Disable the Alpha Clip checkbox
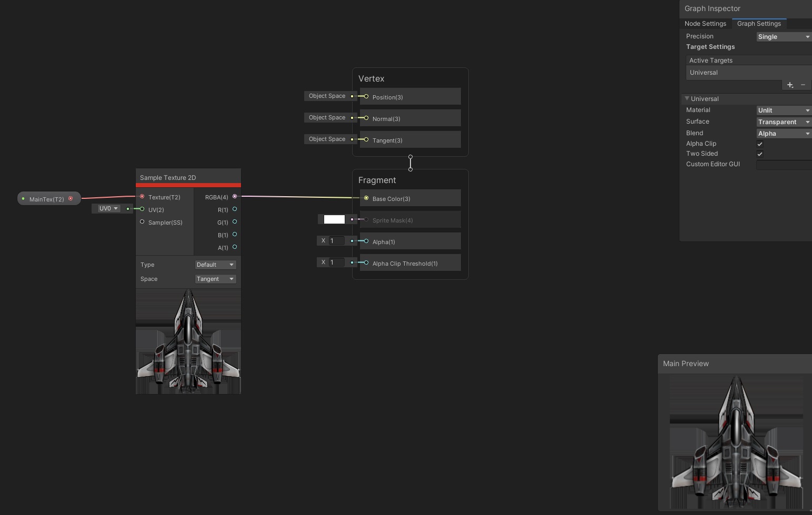This screenshot has height=515, width=812. pos(760,144)
